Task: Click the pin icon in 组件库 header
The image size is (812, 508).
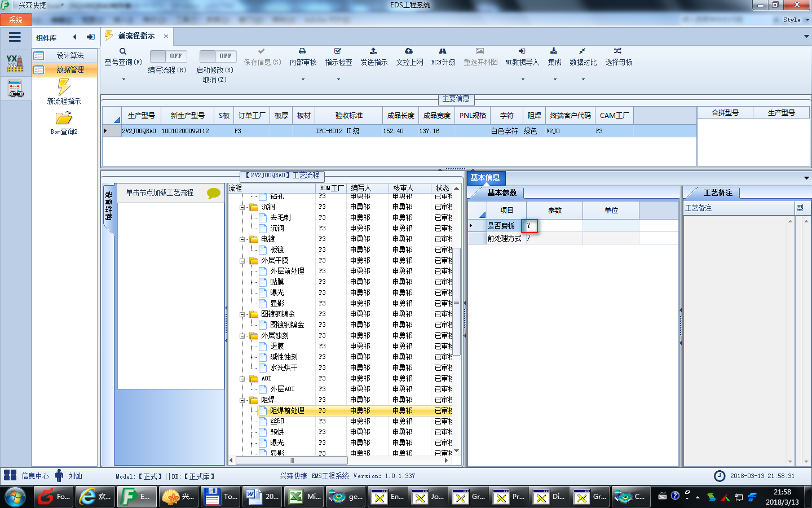Action: point(90,37)
